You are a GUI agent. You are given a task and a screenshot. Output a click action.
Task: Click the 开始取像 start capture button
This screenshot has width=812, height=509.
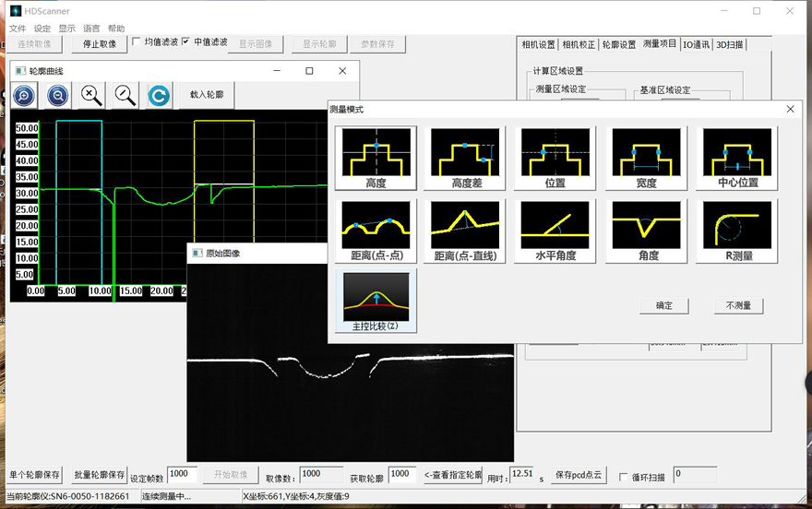tap(231, 475)
